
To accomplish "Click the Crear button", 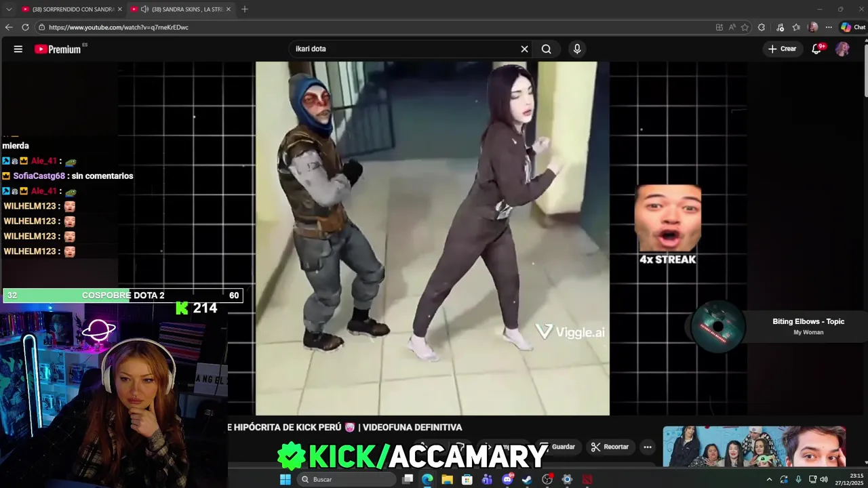I will [782, 49].
